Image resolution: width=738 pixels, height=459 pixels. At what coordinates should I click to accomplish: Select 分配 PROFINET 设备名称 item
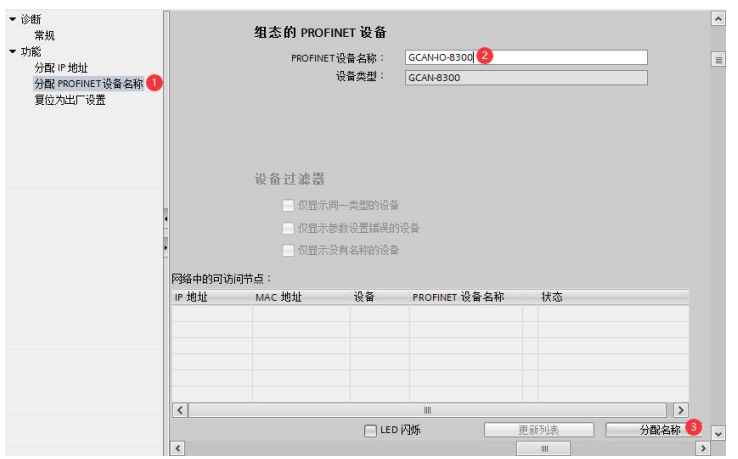[x=88, y=84]
